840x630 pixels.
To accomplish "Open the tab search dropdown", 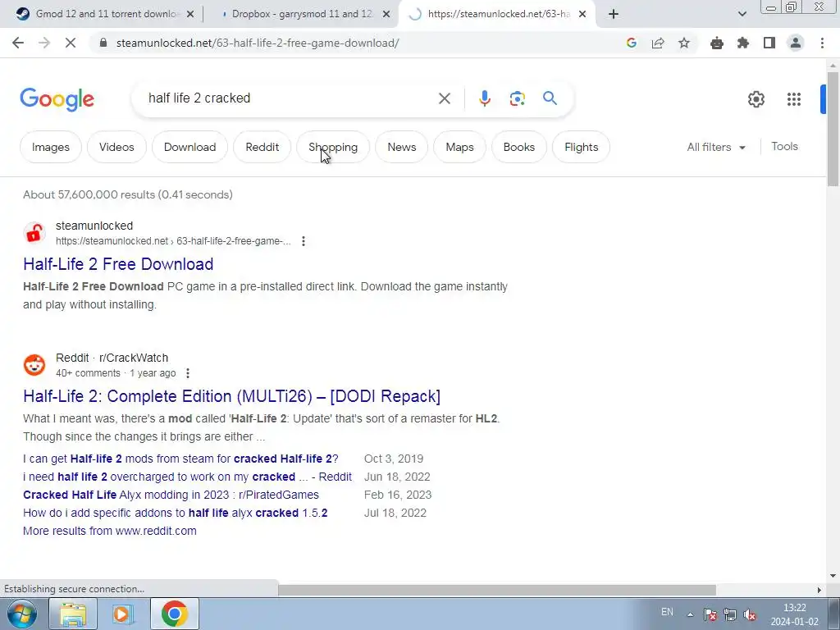I will pyautogui.click(x=742, y=14).
